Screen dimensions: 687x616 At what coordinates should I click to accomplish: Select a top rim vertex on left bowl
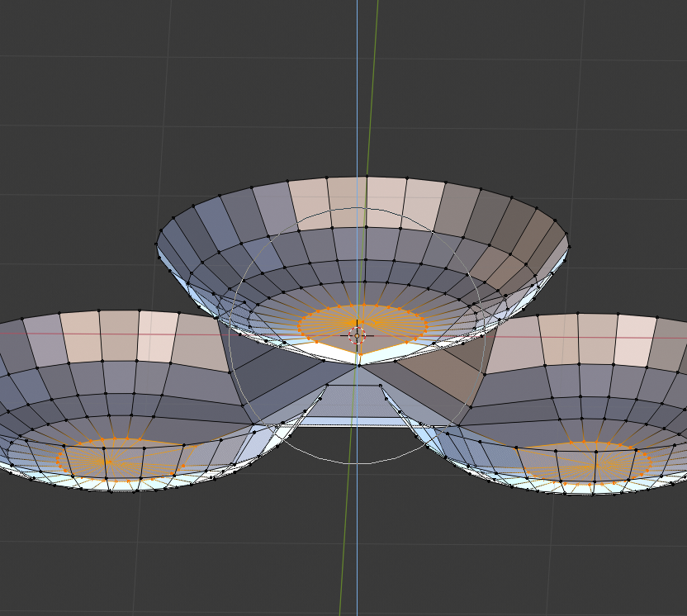point(100,310)
